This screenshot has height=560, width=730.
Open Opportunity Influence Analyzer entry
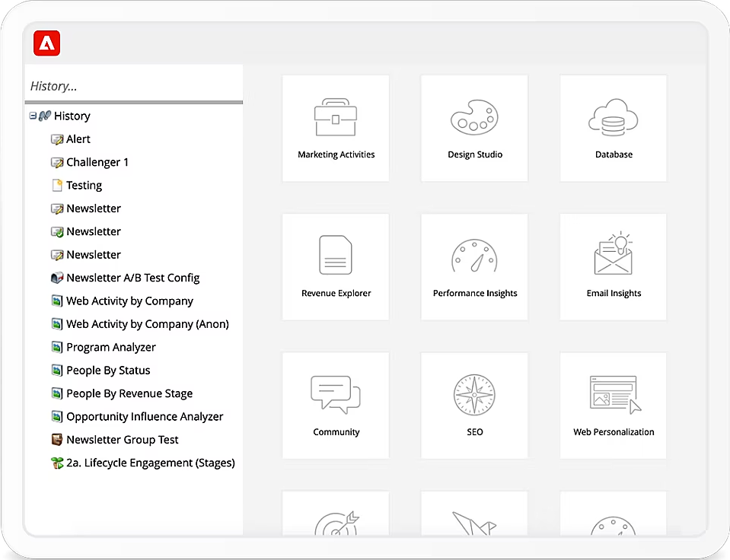click(x=145, y=417)
